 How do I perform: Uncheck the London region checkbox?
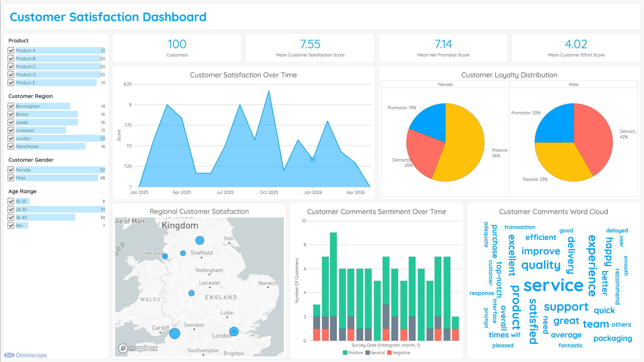[11, 138]
